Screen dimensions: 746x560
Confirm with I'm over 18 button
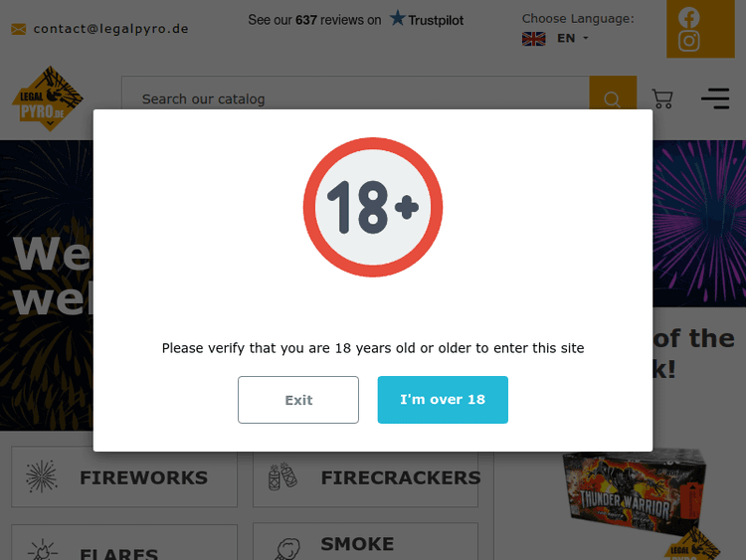click(443, 400)
